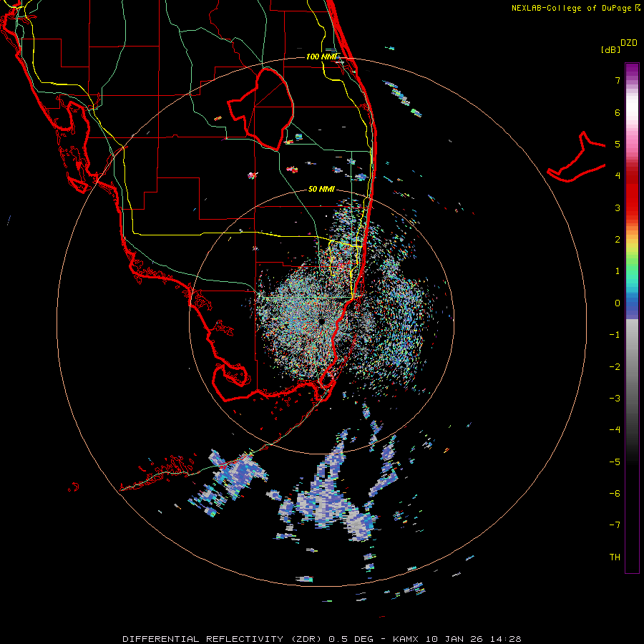Click the KAMX station identifier in footer
This screenshot has width=644, height=644.
pos(406,639)
